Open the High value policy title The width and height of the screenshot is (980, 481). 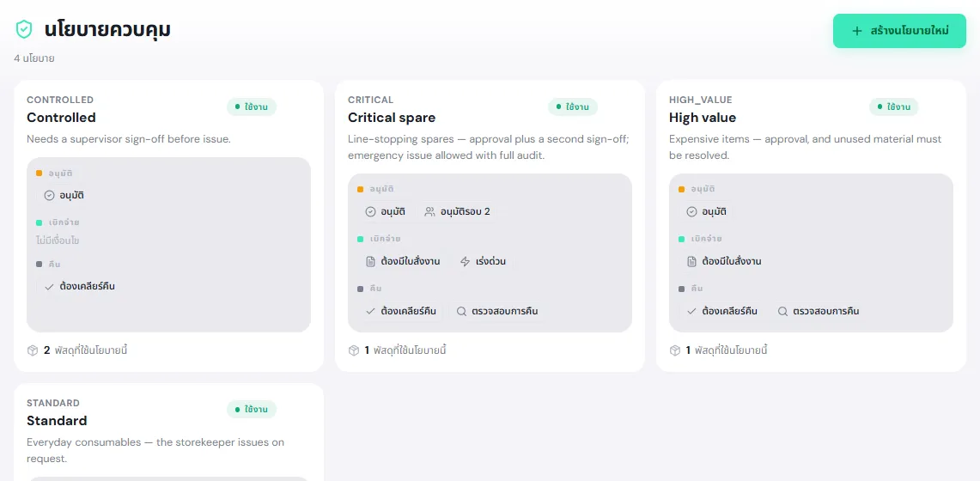tap(703, 118)
